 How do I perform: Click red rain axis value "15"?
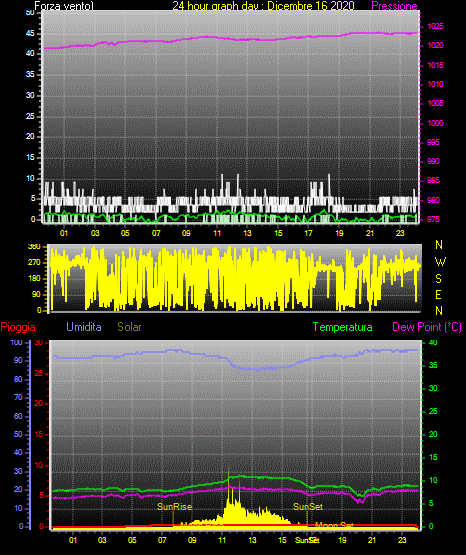39,434
